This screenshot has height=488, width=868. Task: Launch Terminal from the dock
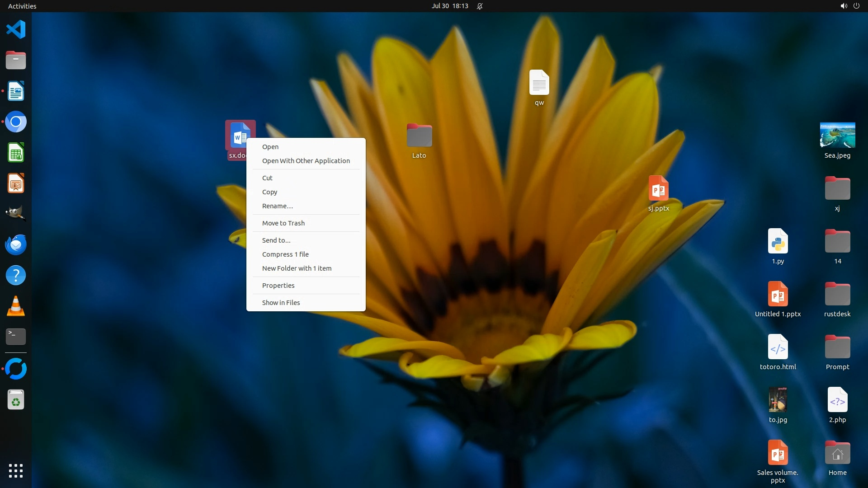[x=16, y=336]
